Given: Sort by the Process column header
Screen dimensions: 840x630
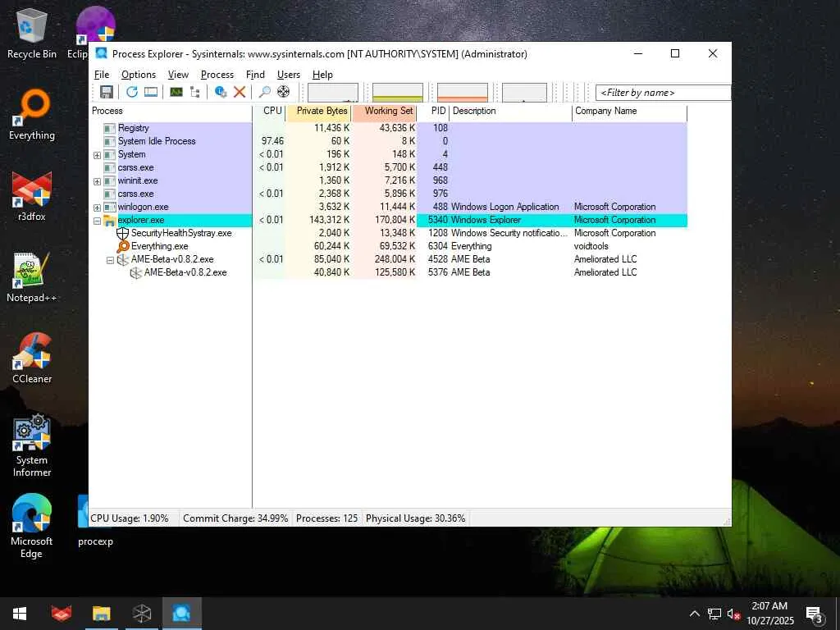Looking at the screenshot, I should [171, 111].
